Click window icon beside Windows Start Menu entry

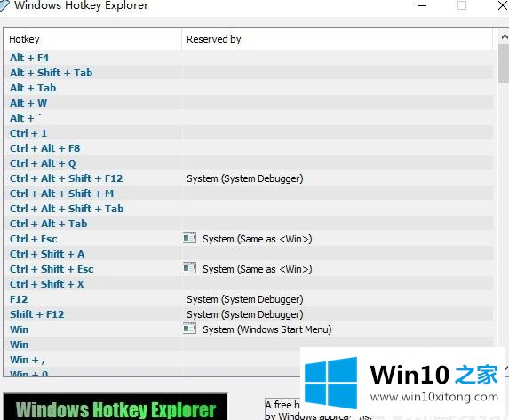tap(189, 329)
